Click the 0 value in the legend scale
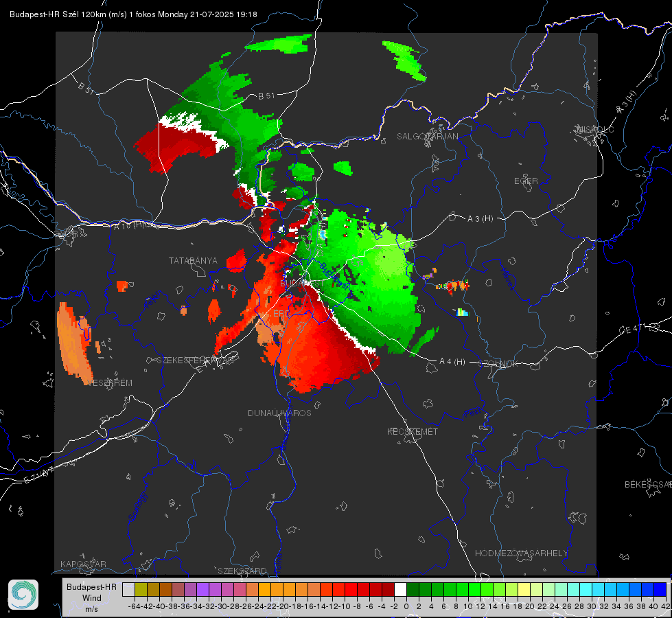Screen dimensions: 672x618 pyautogui.click(x=406, y=606)
